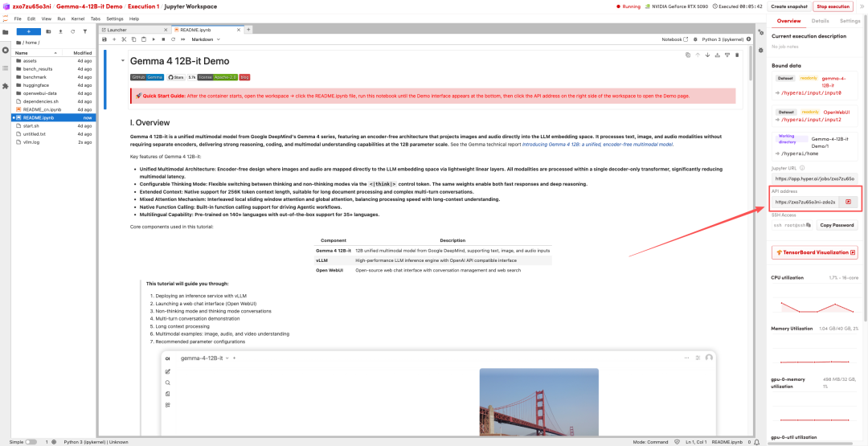Viewport: 868px width, 446px height.
Task: Sort files by Modified column header
Action: [x=83, y=52]
